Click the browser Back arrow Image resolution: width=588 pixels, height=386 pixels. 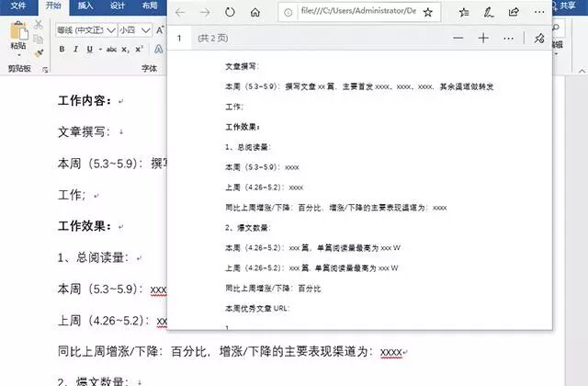[180, 12]
